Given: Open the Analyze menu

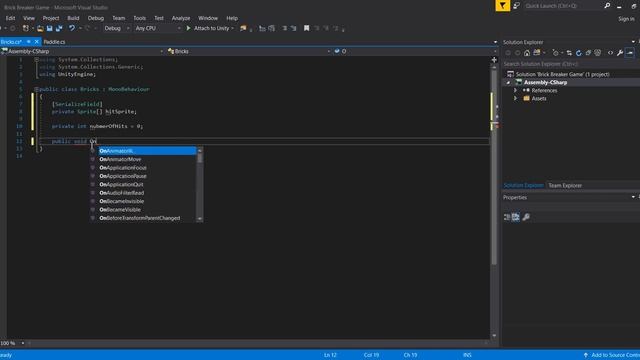Looking at the screenshot, I should 181,18.
